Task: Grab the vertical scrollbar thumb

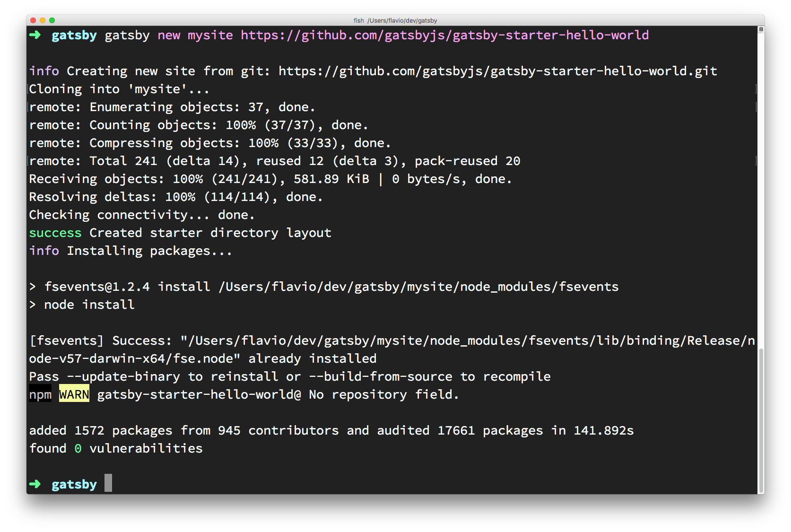Action: coord(761,421)
